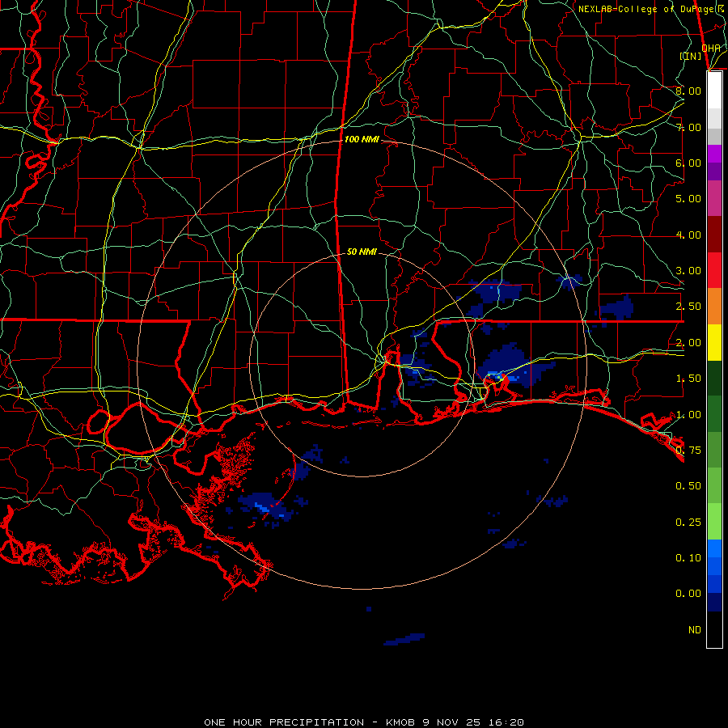Pick the light green swatch at 0.25

(x=714, y=522)
